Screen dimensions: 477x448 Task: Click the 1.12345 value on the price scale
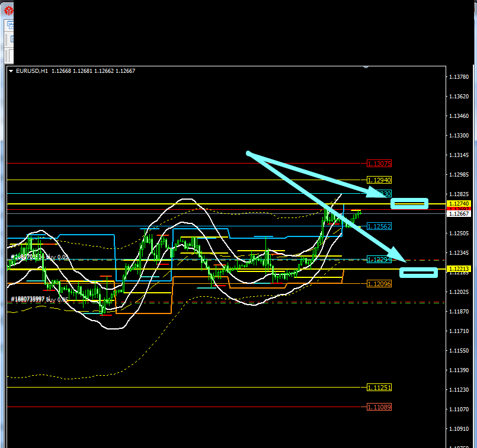[x=459, y=253]
